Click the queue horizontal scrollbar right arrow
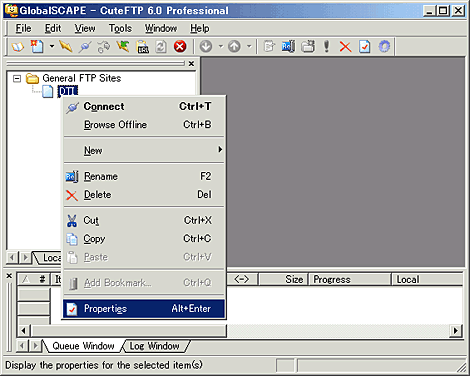The image size is (470, 376). pyautogui.click(x=455, y=331)
